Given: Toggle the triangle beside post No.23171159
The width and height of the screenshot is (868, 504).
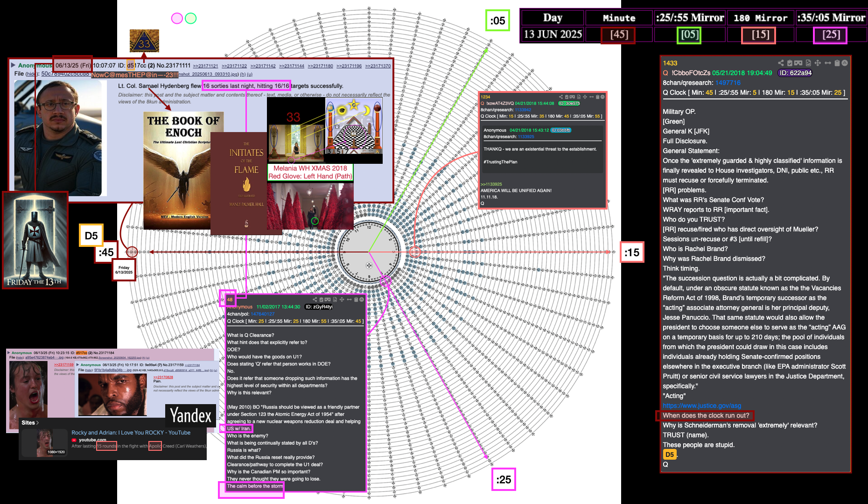Looking at the screenshot, I should coord(77,365).
